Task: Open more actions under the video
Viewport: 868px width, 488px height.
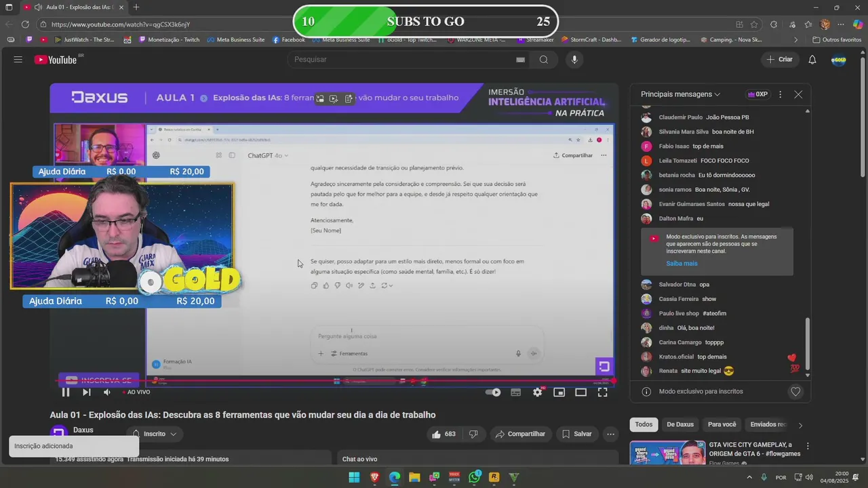Action: click(610, 434)
